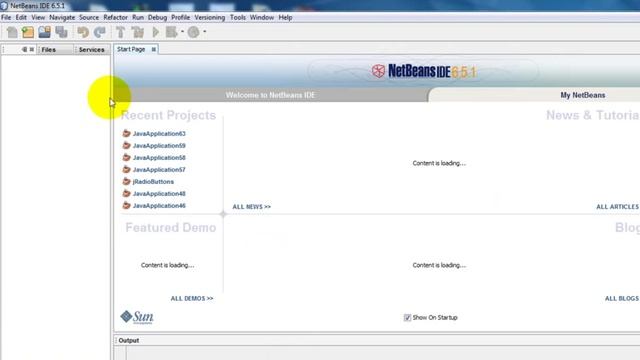Toggle the Show On Startup checkbox
This screenshot has width=640, height=360.
click(407, 318)
